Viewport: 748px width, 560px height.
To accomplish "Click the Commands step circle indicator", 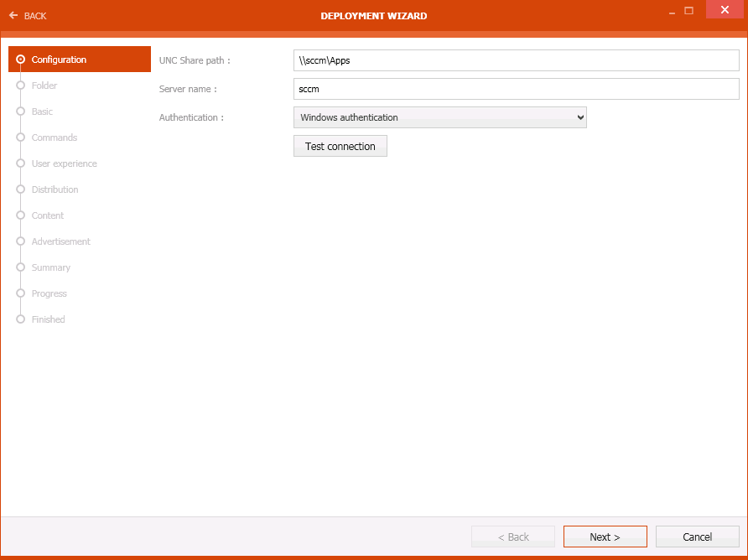I will (19, 137).
